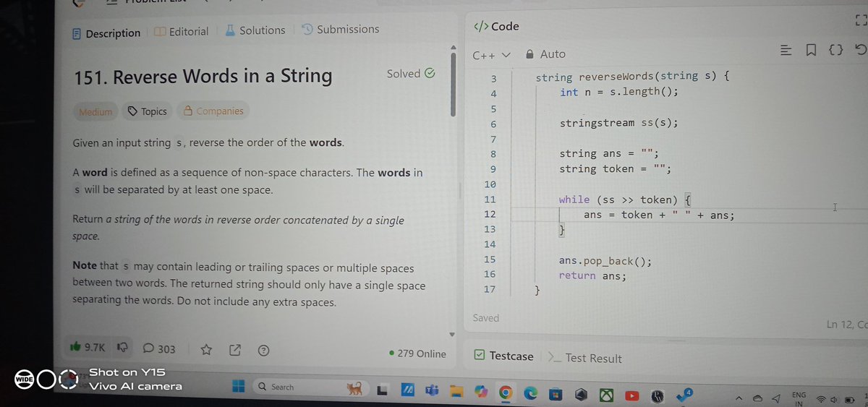
Task: Open the Solutions tab
Action: (255, 30)
